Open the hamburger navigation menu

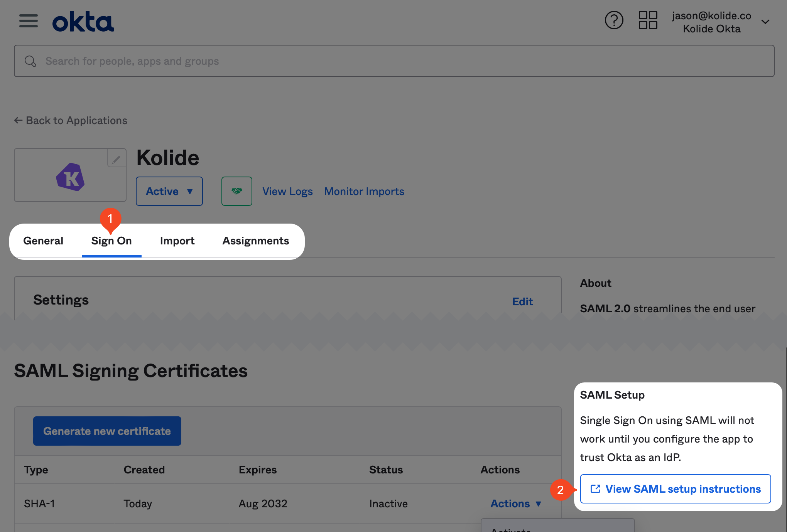(x=29, y=21)
